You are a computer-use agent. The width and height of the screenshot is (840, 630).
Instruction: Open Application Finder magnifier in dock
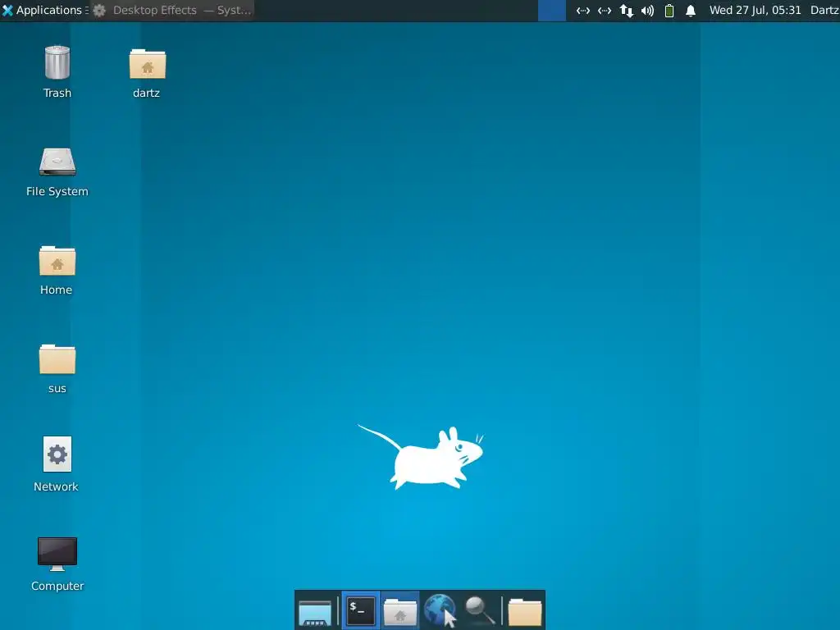click(479, 610)
